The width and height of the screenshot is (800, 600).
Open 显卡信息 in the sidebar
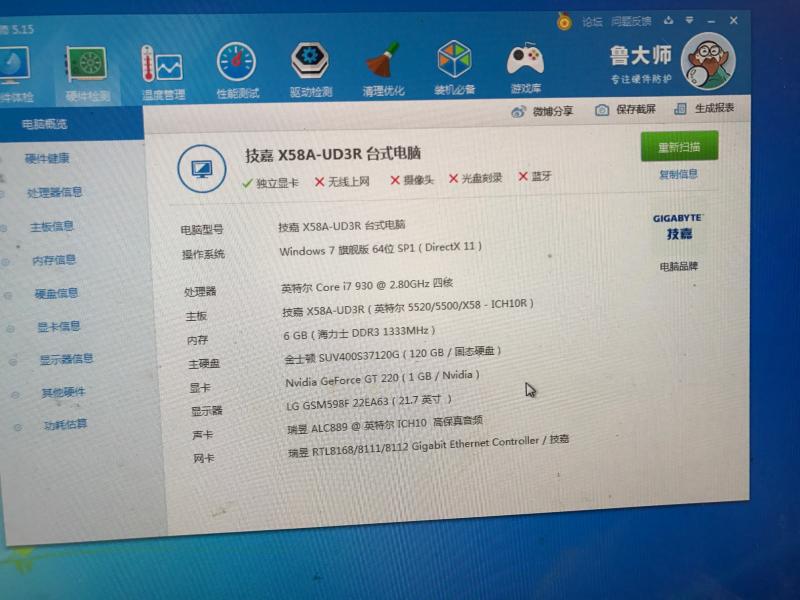tap(59, 327)
